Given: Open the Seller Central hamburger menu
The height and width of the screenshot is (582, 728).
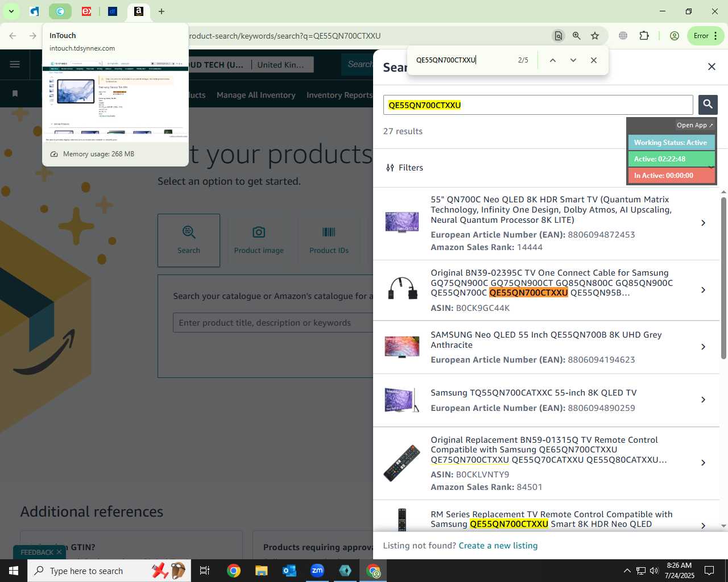Looking at the screenshot, I should click(15, 64).
